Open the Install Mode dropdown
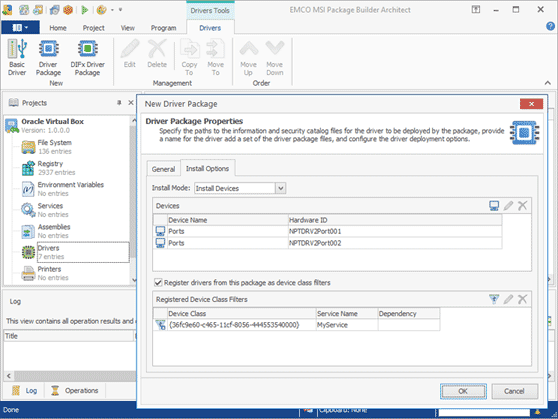558x419 pixels. tap(280, 188)
